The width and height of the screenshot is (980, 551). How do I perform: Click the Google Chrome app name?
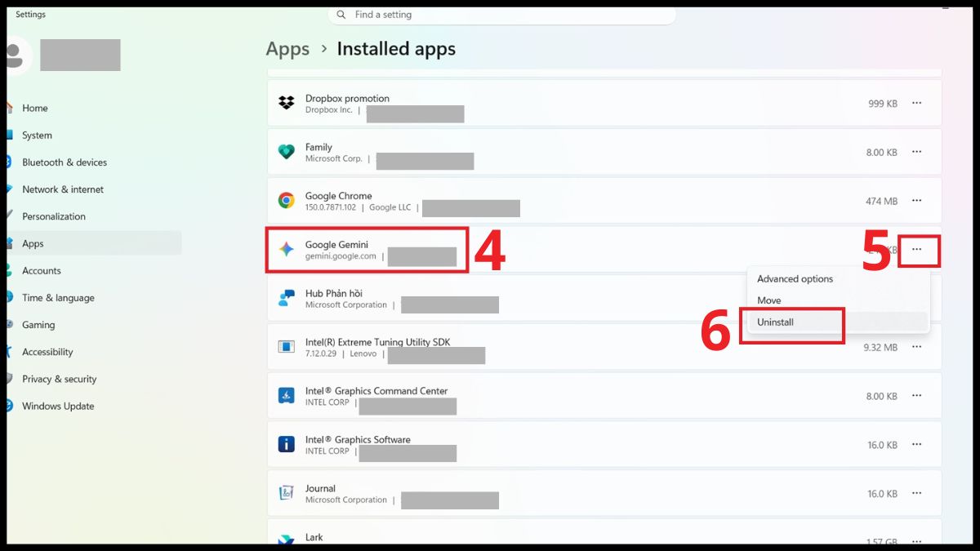point(338,196)
